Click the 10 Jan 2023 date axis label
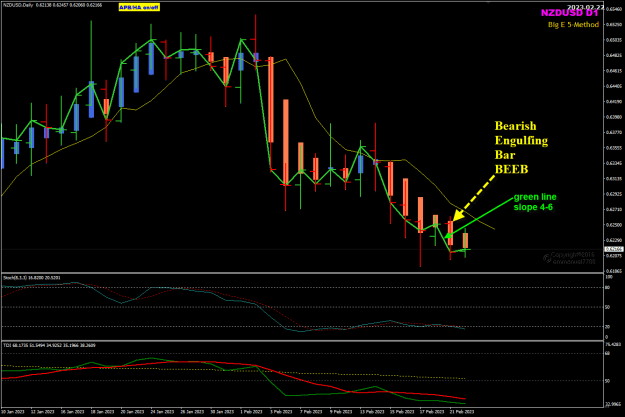This screenshot has height=417, width=625. pos(12,411)
